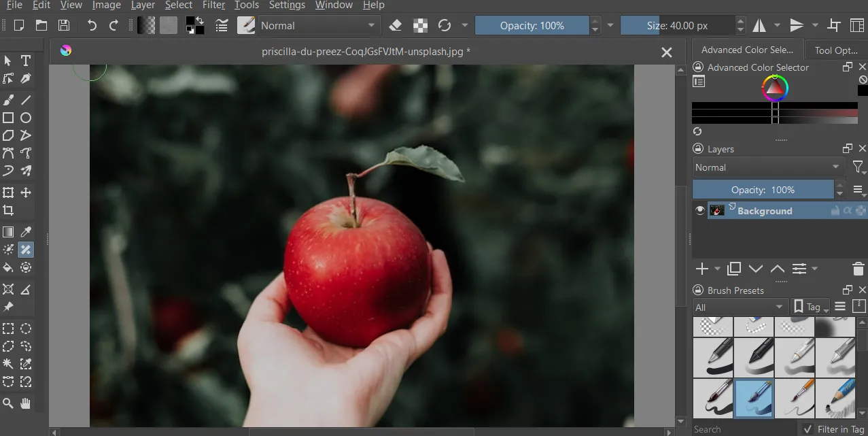
Task: Click horizontal mirror tool icon
Action: click(759, 26)
